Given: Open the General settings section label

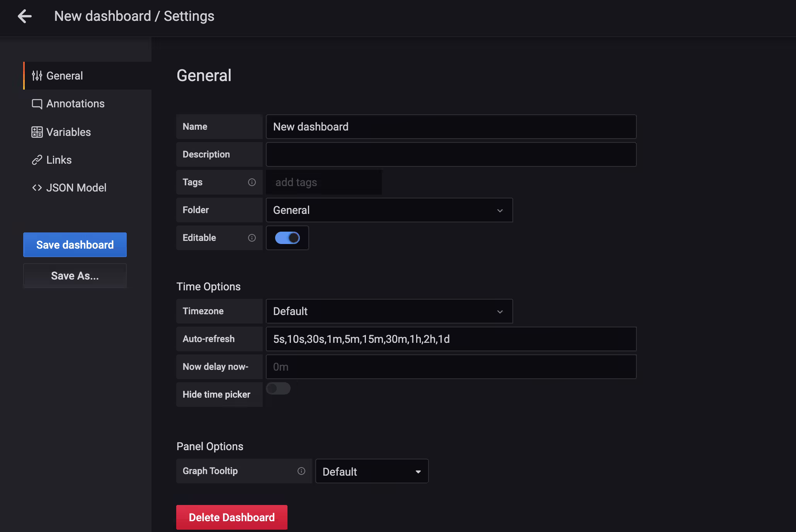Looking at the screenshot, I should click(65, 76).
